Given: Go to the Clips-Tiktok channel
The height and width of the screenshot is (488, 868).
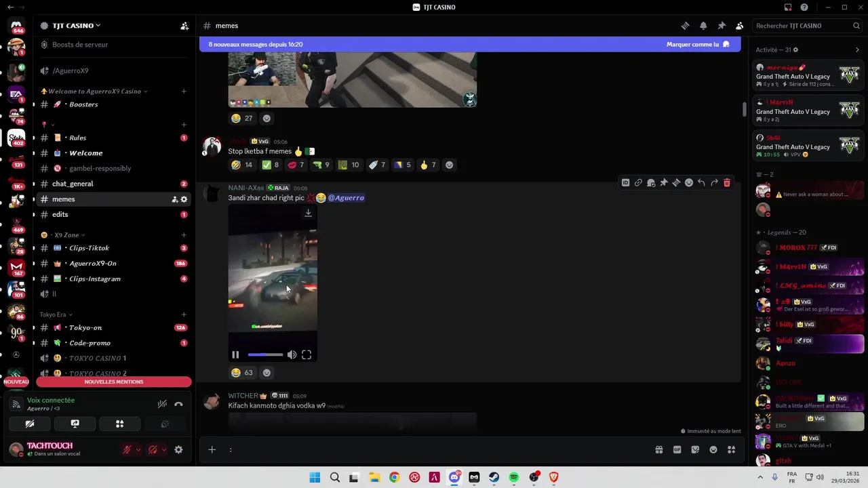Looking at the screenshot, I should click(x=113, y=248).
